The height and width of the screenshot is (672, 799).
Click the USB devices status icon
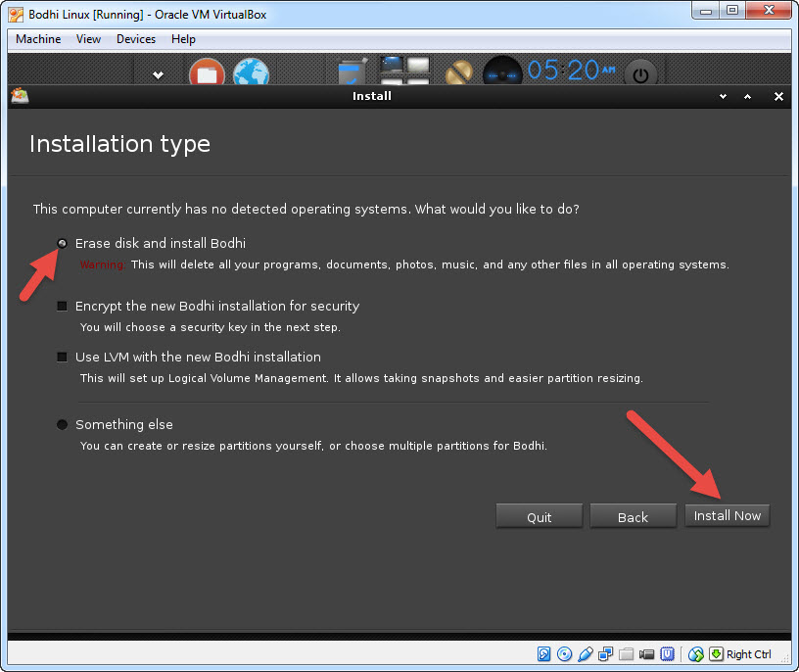coord(586,654)
